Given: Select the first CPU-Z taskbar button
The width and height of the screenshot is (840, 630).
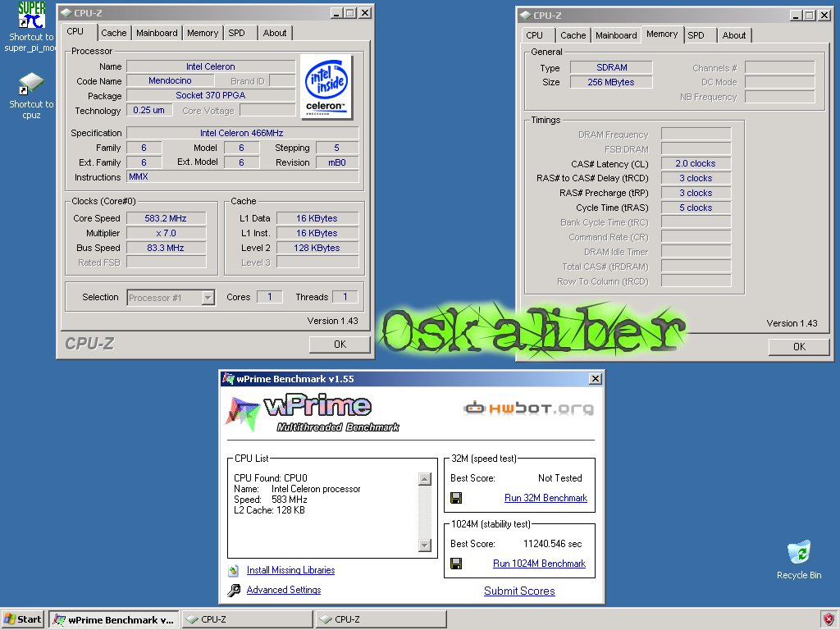Looking at the screenshot, I should 248,620.
